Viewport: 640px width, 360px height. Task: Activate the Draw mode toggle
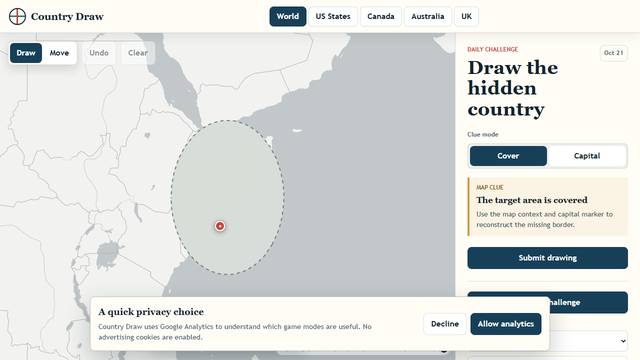point(26,53)
